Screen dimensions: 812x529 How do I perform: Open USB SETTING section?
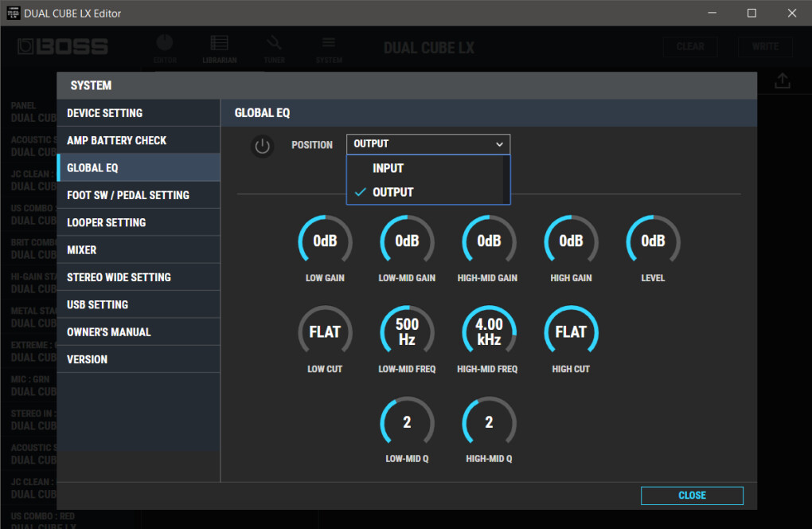(x=139, y=304)
